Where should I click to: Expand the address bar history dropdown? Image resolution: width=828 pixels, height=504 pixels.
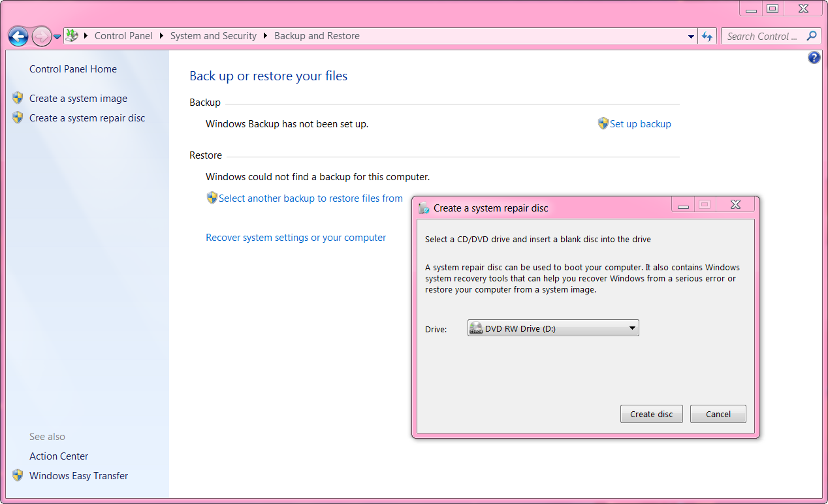[692, 37]
